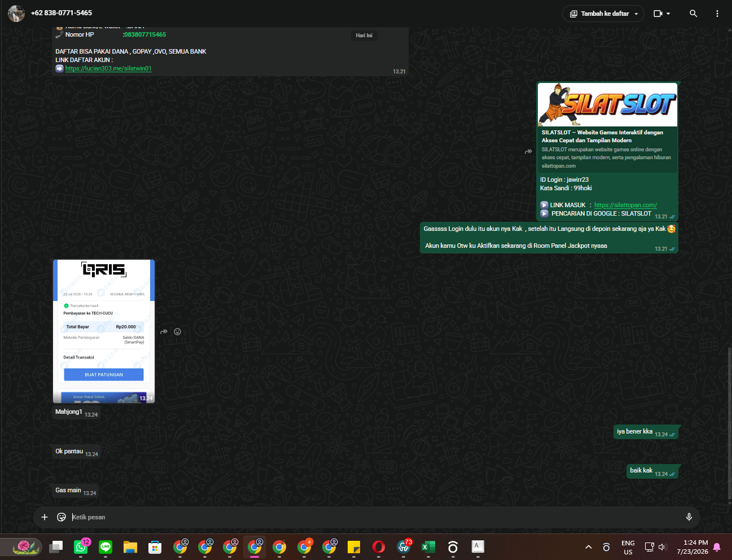Open the clock and calendar flyout
The image size is (732, 560).
click(x=692, y=547)
